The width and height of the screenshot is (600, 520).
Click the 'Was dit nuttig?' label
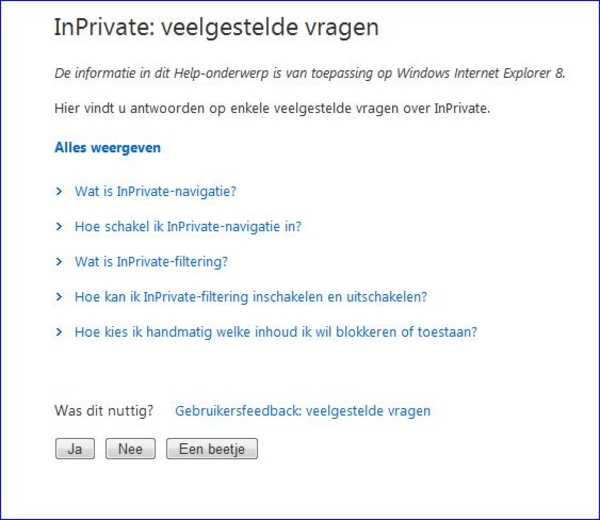coord(104,411)
